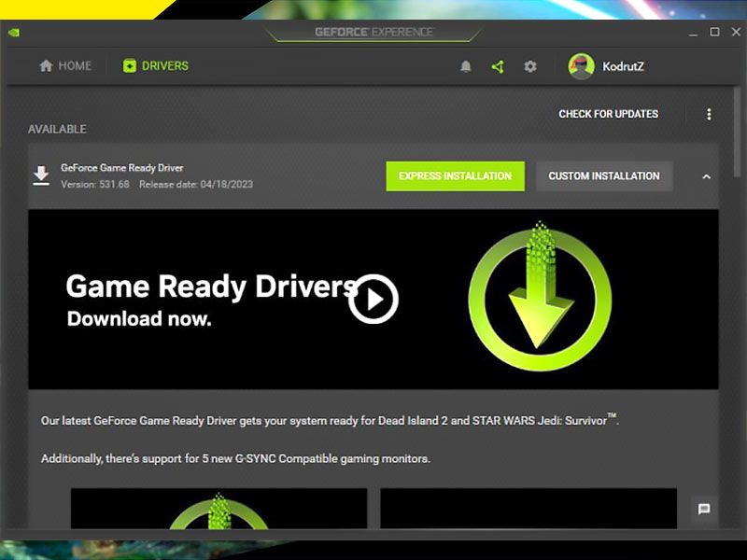747x560 pixels.
Task: Play the Game Ready Drivers video
Action: (x=373, y=299)
